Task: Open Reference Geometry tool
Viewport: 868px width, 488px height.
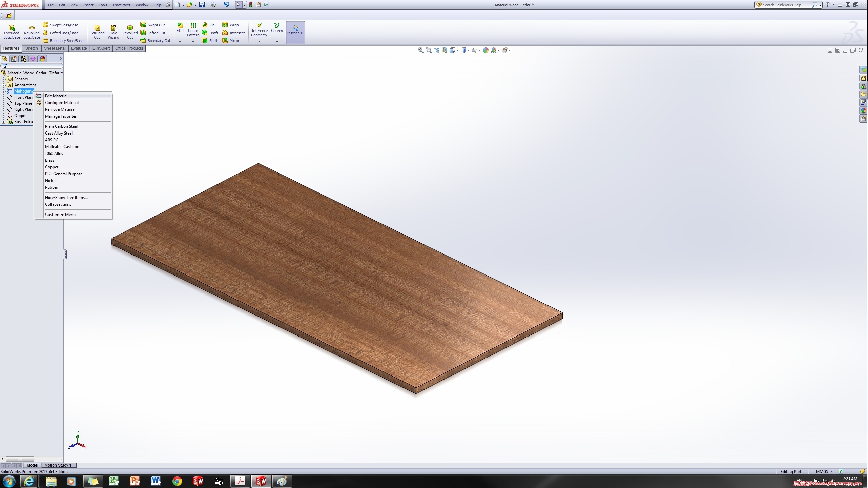Action: (x=259, y=30)
